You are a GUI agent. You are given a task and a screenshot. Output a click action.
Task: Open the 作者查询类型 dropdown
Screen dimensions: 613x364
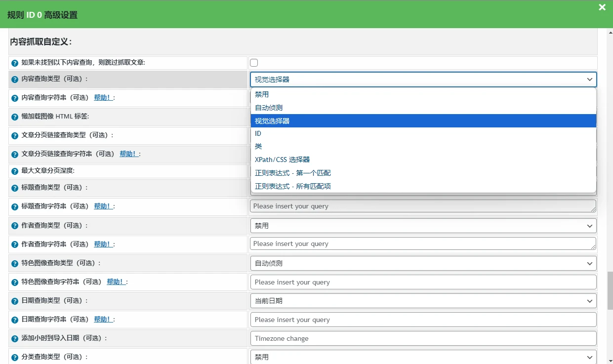pos(422,225)
